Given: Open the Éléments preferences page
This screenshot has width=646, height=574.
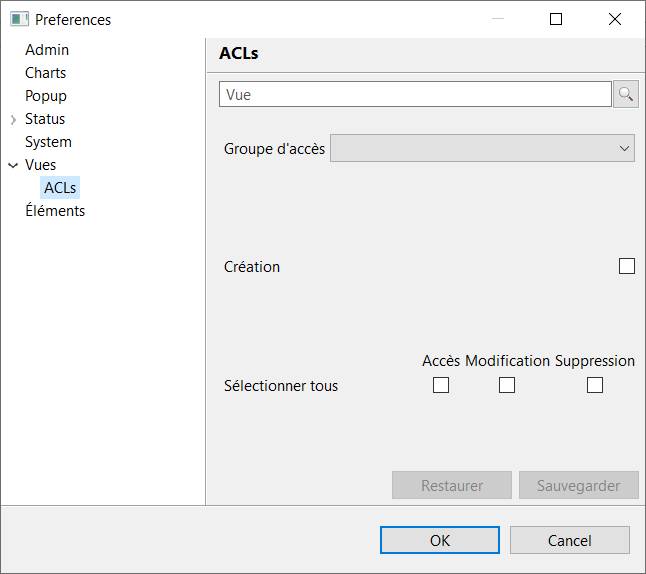Looking at the screenshot, I should coord(55,211).
